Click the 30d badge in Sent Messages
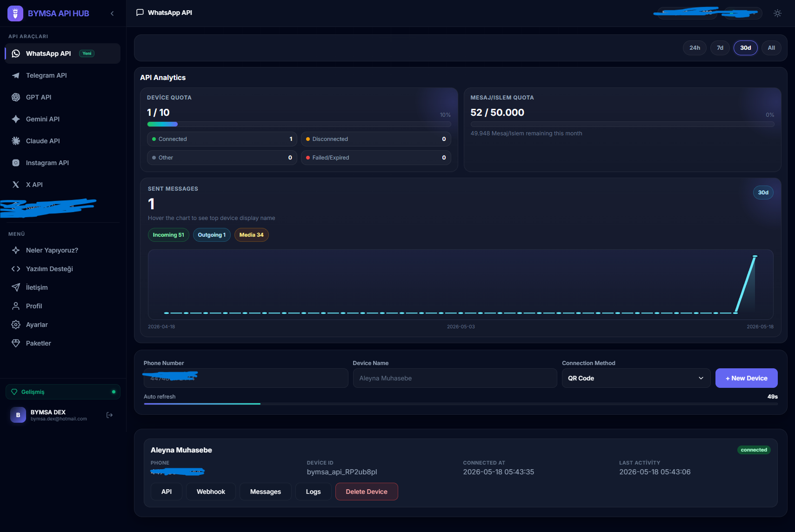795x532 pixels. [763, 193]
